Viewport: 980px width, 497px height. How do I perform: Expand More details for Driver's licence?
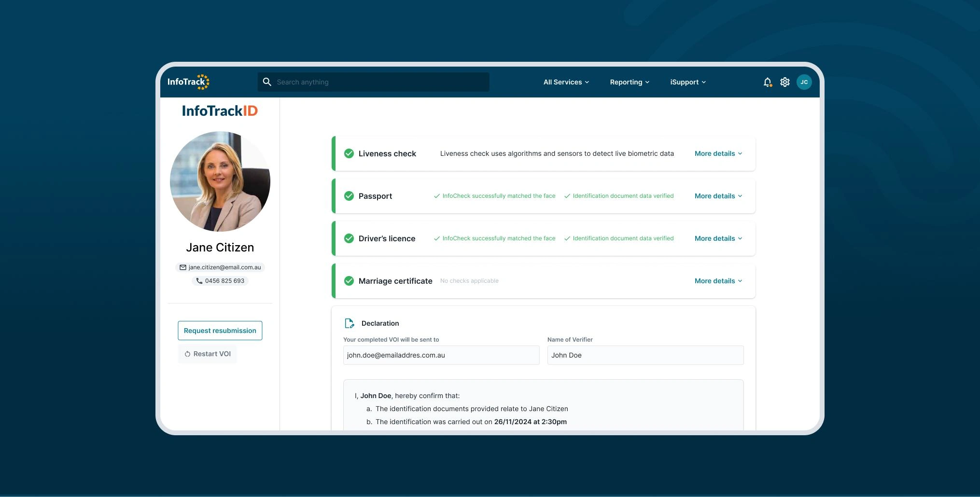tap(718, 238)
